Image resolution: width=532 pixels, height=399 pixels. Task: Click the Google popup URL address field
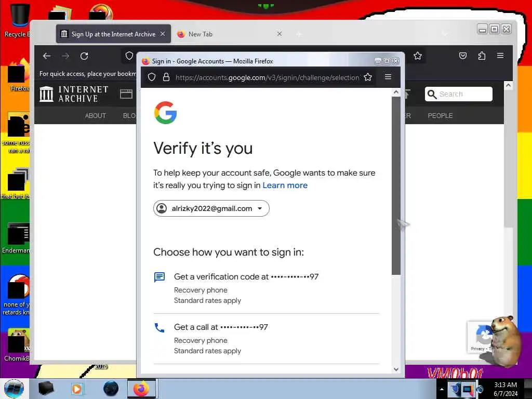(x=267, y=77)
